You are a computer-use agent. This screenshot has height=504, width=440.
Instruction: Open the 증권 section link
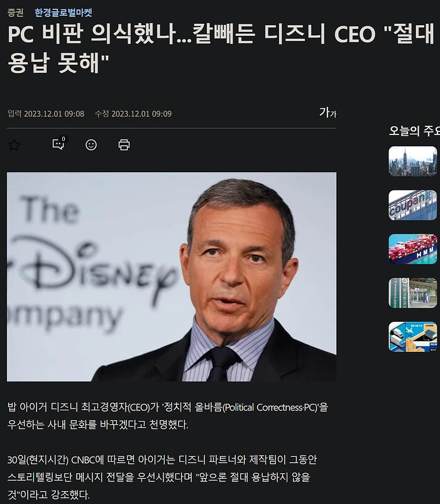[16, 13]
